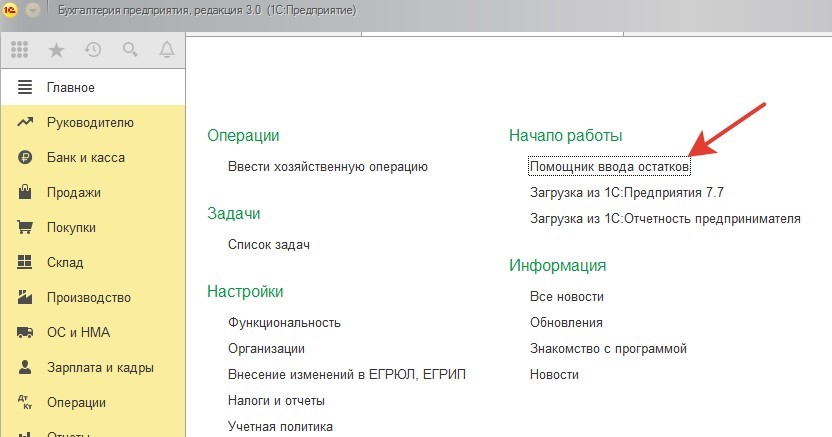This screenshot has width=832, height=437.
Task: Open the Руководителю section
Action: pyautogui.click(x=90, y=123)
